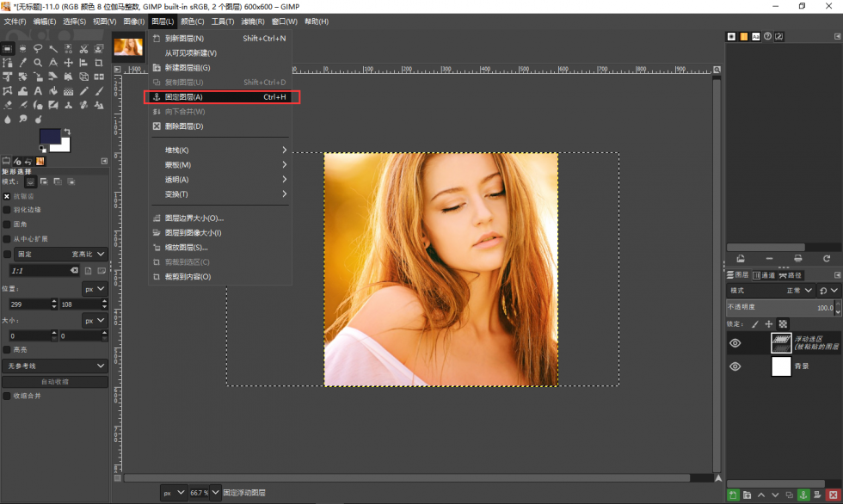Click the 1:1 aspect ratio input field
Viewport: 843px width, 504px height.
pyautogui.click(x=44, y=271)
